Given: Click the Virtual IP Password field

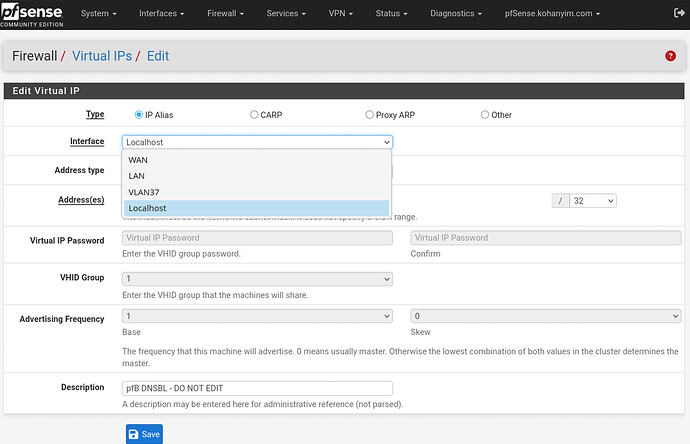Looking at the screenshot, I should 257,238.
